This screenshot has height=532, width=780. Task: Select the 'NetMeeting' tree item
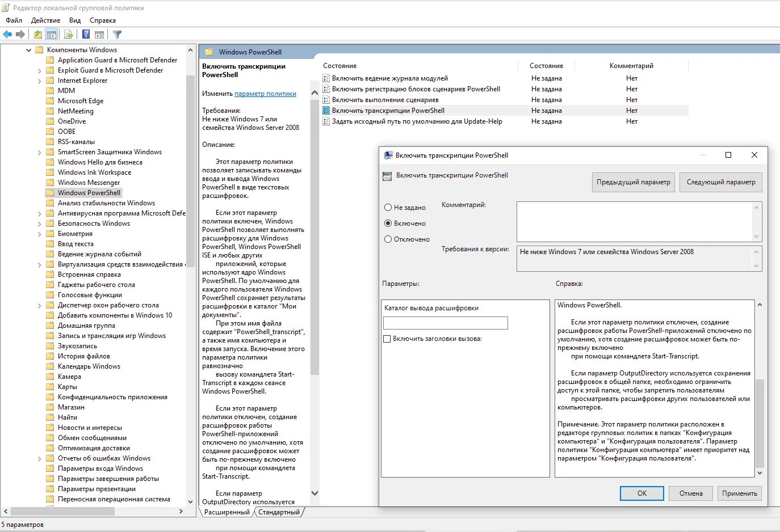76,111
